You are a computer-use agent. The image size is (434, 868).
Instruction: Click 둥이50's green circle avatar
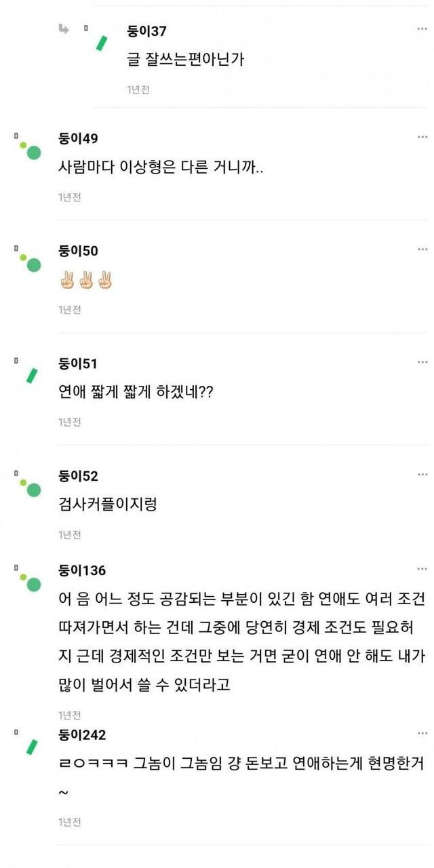click(32, 264)
